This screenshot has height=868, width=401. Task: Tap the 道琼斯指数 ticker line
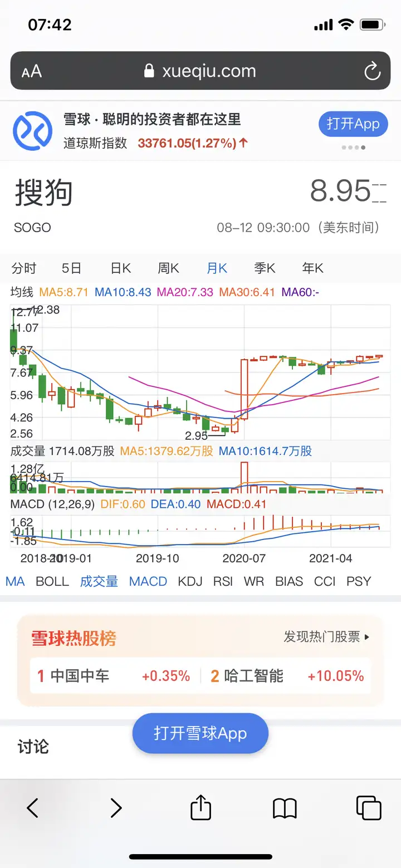click(x=156, y=143)
